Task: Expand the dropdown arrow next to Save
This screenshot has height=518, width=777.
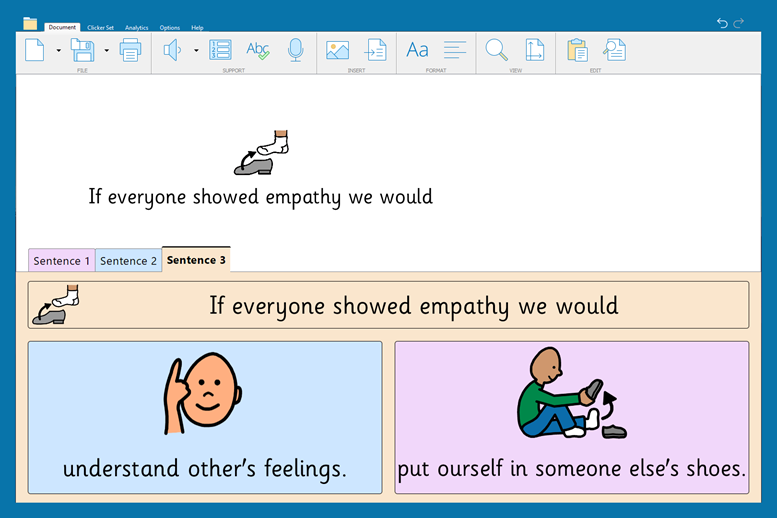Action: click(106, 50)
